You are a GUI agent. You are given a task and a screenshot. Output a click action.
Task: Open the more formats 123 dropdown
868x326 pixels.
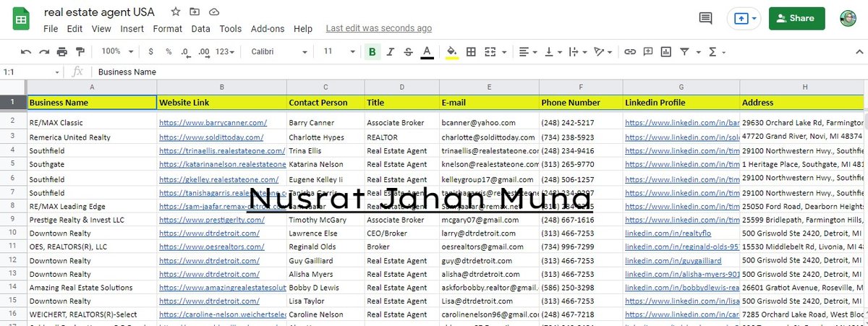(226, 52)
